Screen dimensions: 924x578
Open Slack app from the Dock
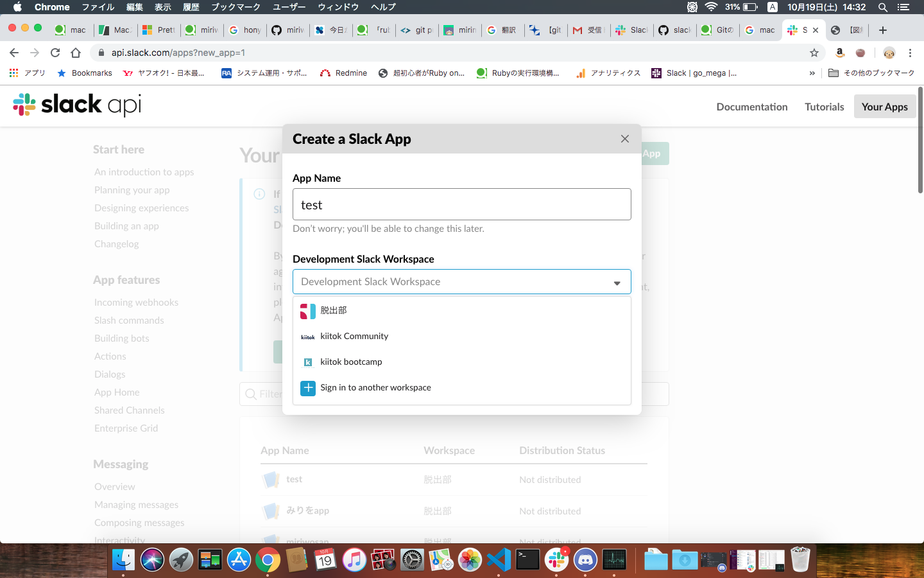[556, 560]
